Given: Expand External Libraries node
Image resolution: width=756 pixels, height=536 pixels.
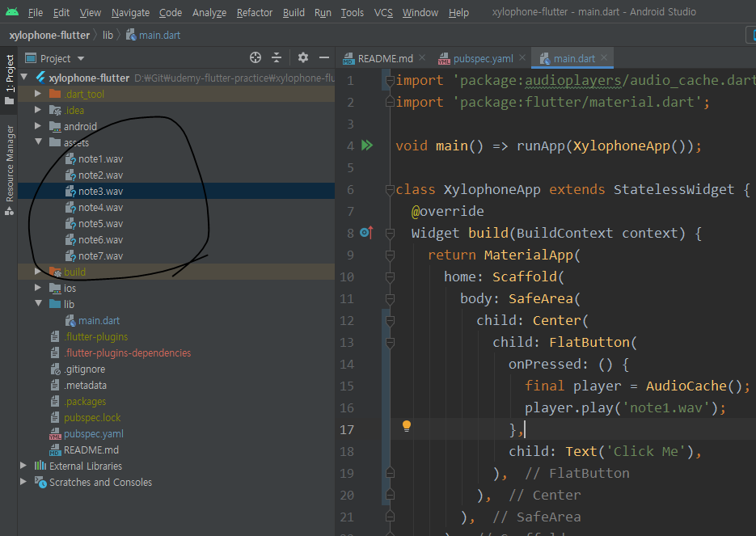Looking at the screenshot, I should tap(23, 466).
